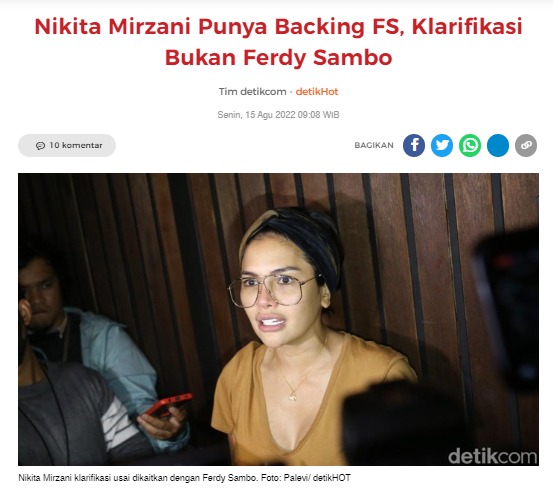Open the 10 komentar section
The width and height of the screenshot is (553, 494).
67,145
